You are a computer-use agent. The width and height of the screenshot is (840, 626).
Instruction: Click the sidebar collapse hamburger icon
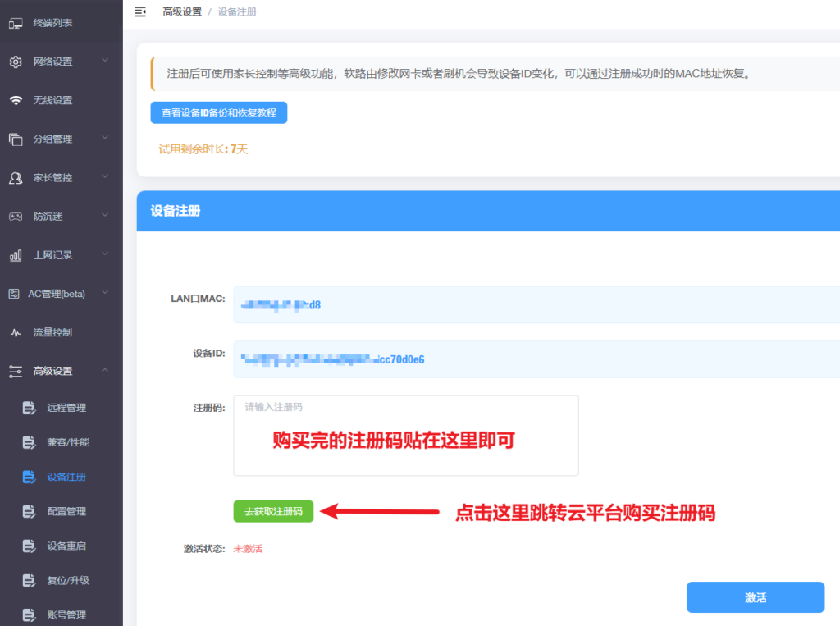(140, 11)
